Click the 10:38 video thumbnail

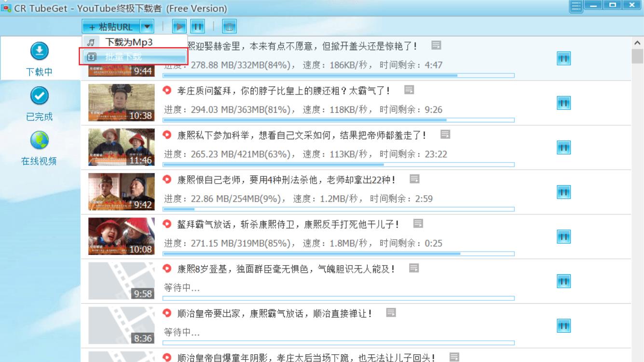click(122, 103)
